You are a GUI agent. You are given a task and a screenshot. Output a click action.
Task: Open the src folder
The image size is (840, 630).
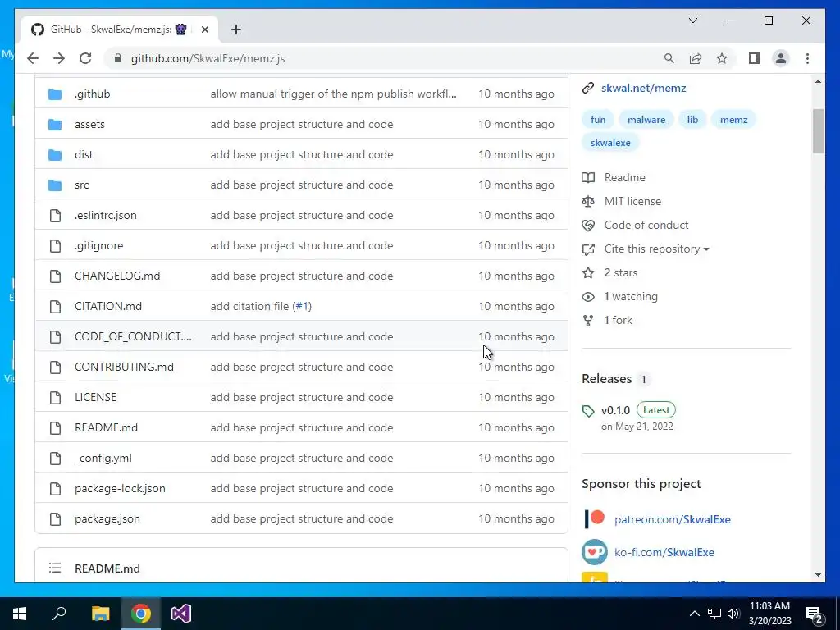pyautogui.click(x=81, y=185)
